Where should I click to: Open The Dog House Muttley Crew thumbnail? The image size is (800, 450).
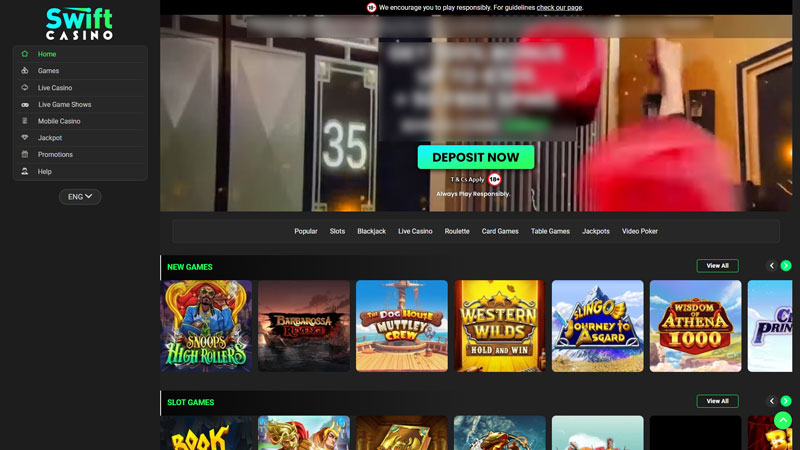(402, 326)
